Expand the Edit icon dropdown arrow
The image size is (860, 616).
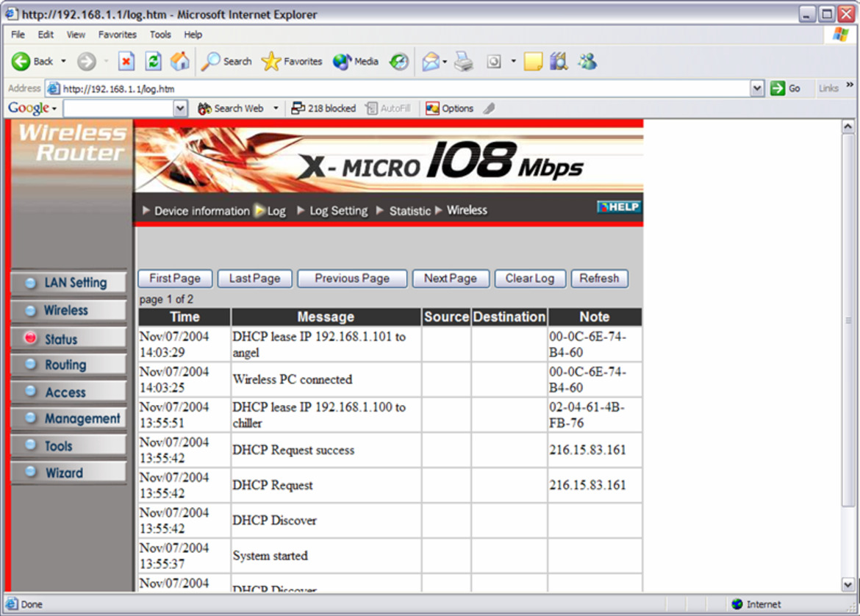[513, 62]
